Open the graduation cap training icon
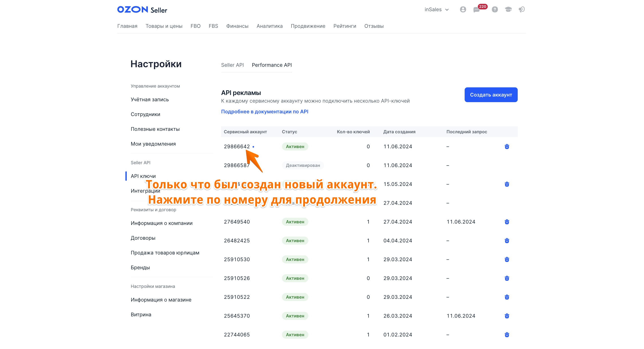Screen dimensions: 644x349 coord(508,9)
